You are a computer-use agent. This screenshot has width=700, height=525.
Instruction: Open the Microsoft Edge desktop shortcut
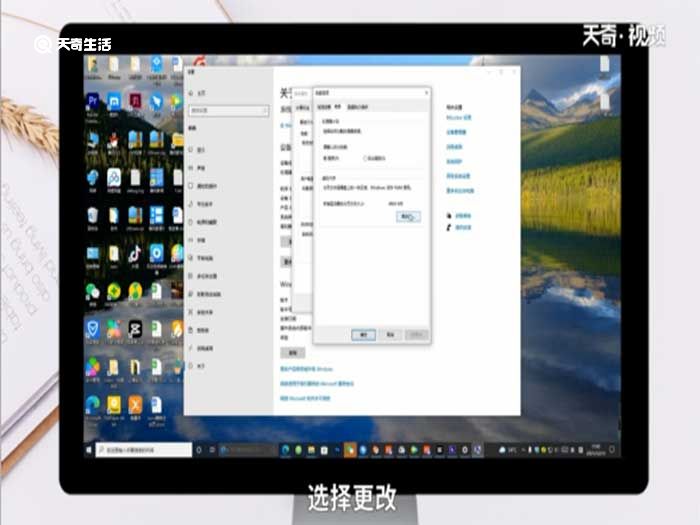coord(92,404)
